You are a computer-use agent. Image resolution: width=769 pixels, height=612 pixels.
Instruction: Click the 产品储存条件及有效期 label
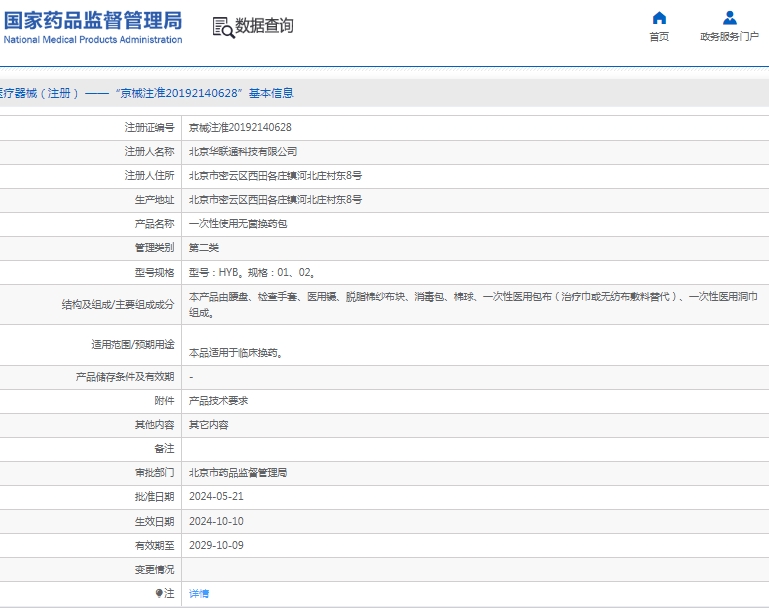point(125,377)
